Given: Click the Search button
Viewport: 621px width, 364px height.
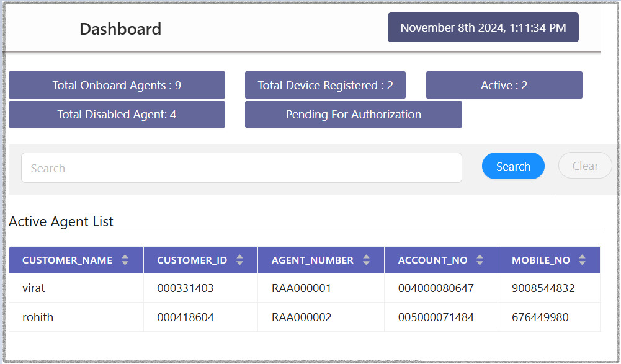Looking at the screenshot, I should click(513, 166).
